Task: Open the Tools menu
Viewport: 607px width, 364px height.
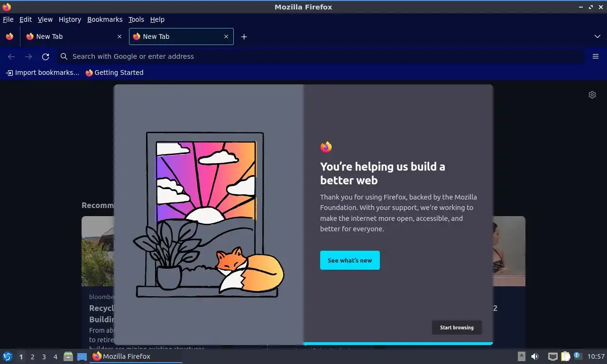Action: point(136,19)
